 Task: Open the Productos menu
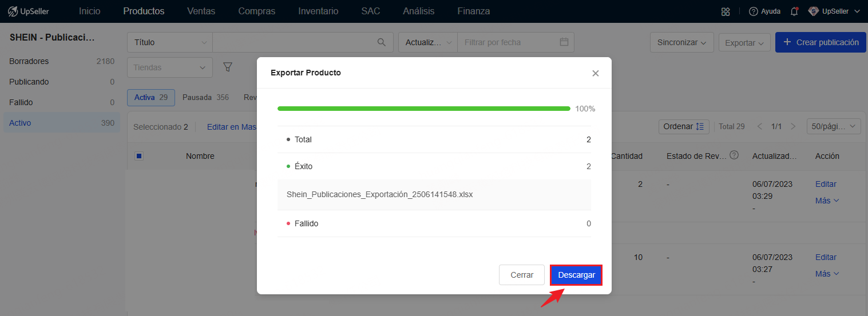(x=144, y=11)
